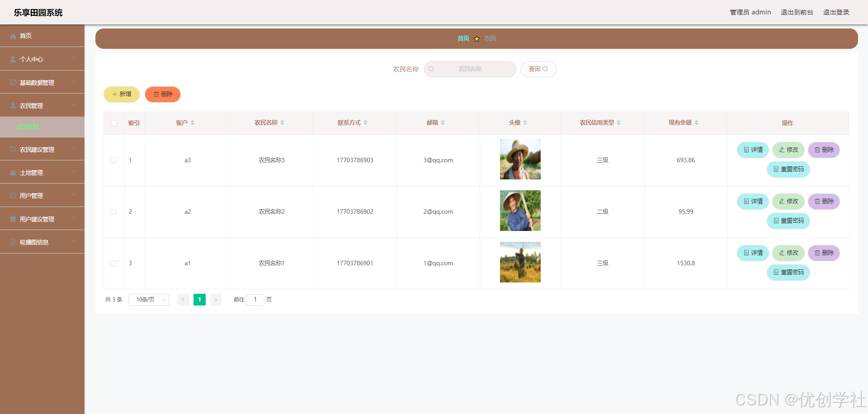This screenshot has width=868, height=414.
Task: Click the purple 删除 for row a2
Action: tap(824, 202)
